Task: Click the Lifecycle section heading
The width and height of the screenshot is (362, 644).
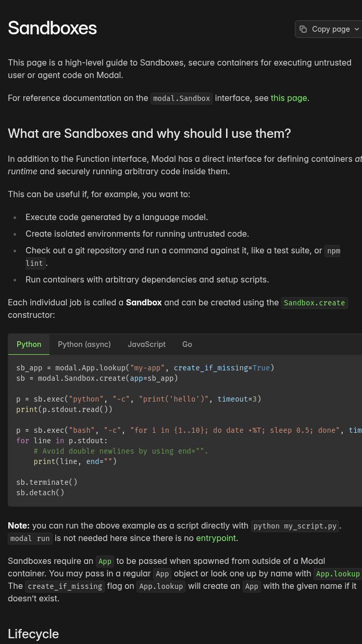Action: [33, 634]
